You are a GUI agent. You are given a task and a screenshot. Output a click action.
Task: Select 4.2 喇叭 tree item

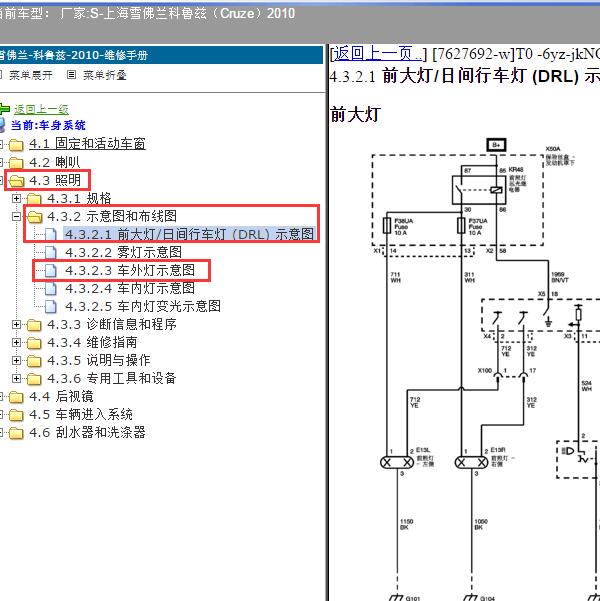55,162
